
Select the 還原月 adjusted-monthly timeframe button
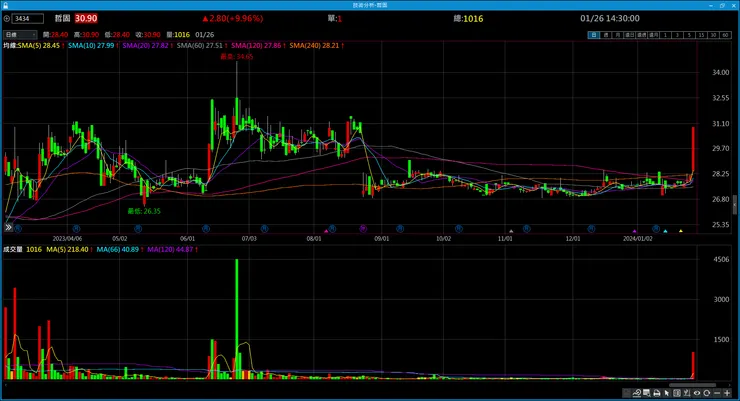(654, 35)
